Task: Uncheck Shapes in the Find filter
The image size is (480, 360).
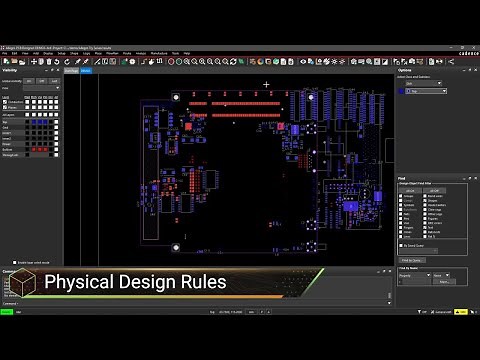Action: click(425, 201)
